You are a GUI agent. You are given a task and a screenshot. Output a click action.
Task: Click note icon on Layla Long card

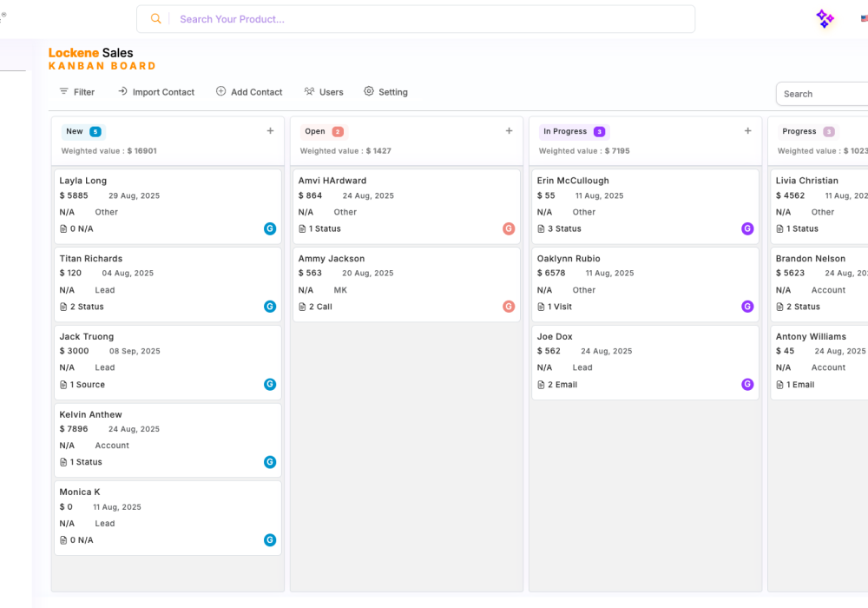click(63, 228)
